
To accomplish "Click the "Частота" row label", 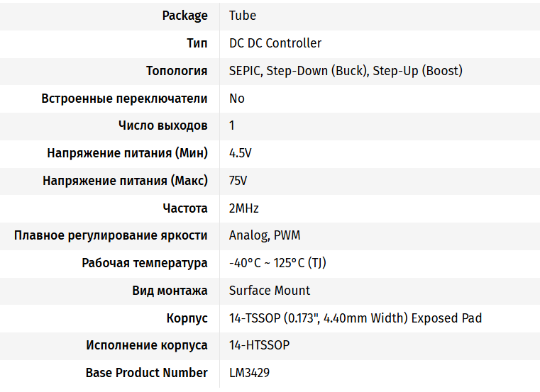I will tap(184, 208).
